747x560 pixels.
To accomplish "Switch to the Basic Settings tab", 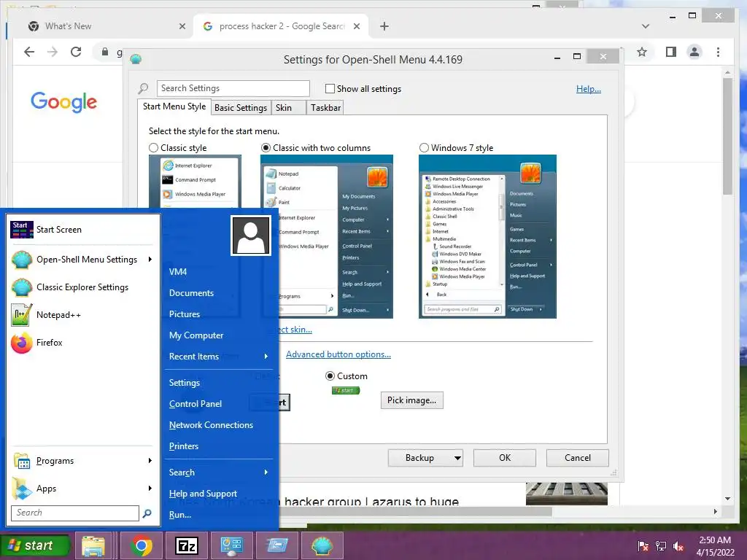I will pos(241,108).
